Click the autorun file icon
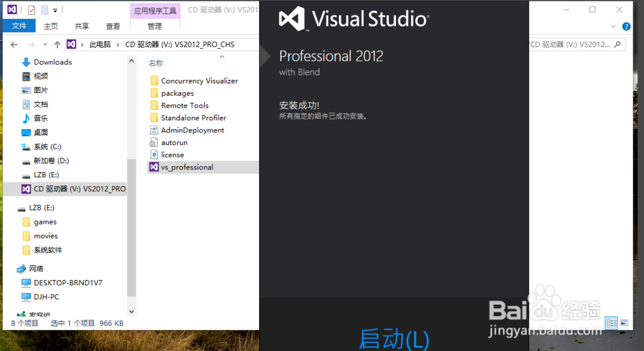Screen dimensions: 644x351 point(153,143)
